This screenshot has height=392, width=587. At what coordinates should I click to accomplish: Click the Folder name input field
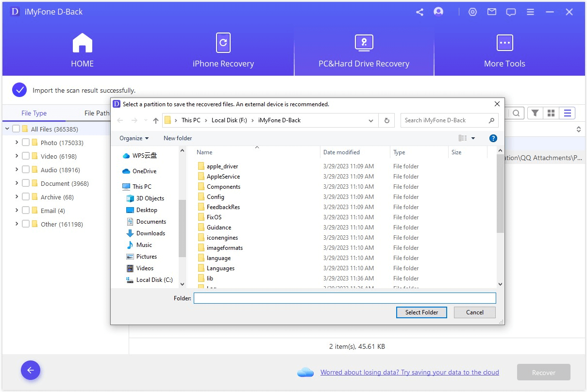tap(344, 298)
